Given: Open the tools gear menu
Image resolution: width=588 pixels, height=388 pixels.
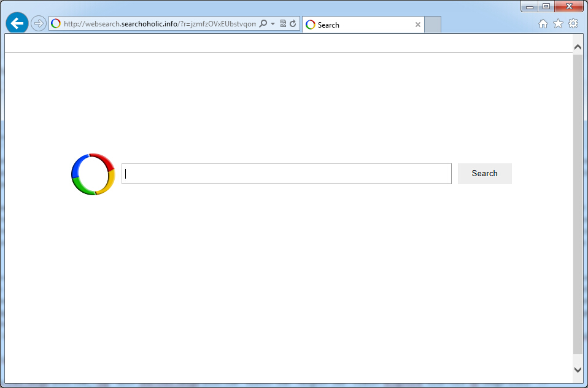Looking at the screenshot, I should coord(573,24).
